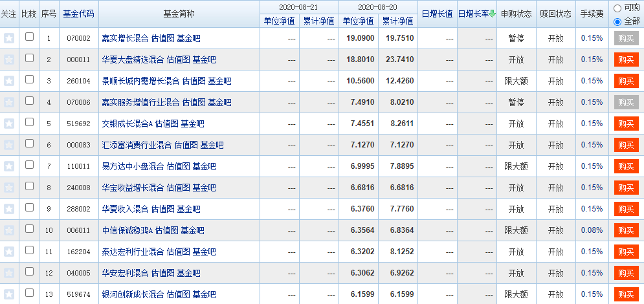The image size is (644, 304).
Task: Open 估值图 for 华夏大盘精选混合
Action: point(178,60)
